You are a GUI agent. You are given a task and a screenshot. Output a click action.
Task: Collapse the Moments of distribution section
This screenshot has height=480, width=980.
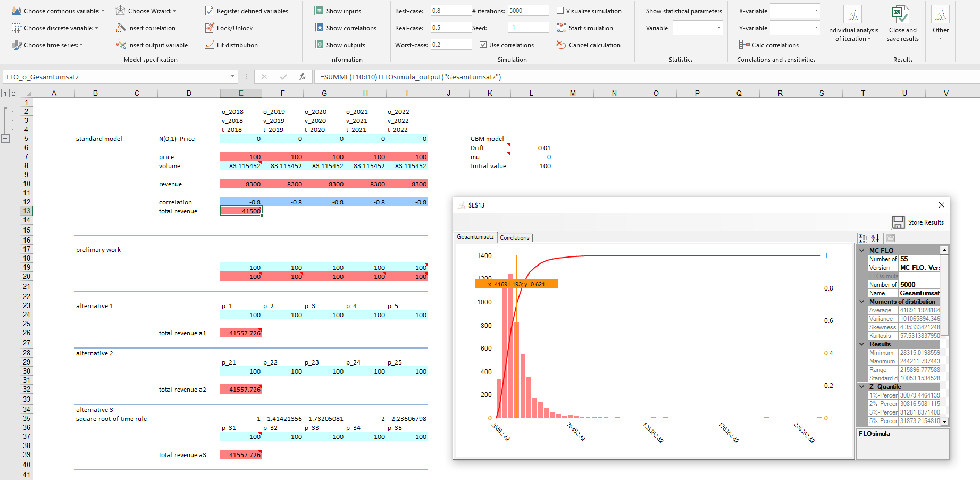(x=862, y=302)
